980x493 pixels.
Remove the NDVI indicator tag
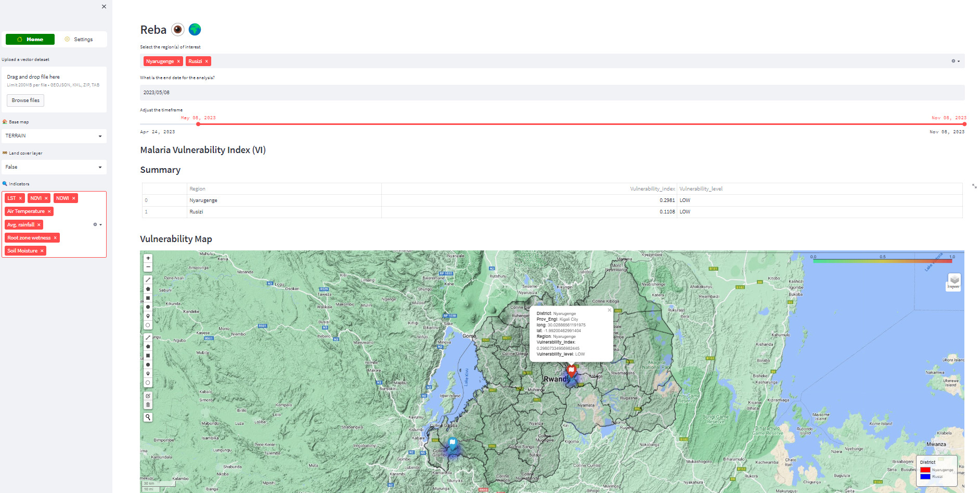tap(46, 198)
